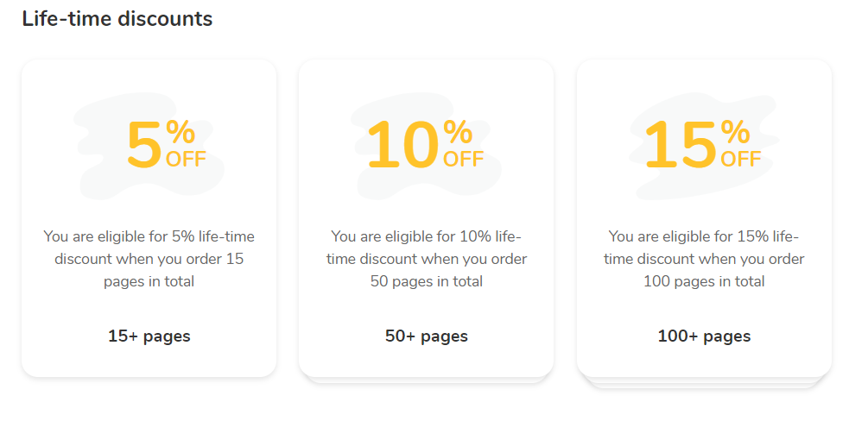Click the Life-time discounts heading
Screen dimensions: 868x421
click(x=117, y=19)
